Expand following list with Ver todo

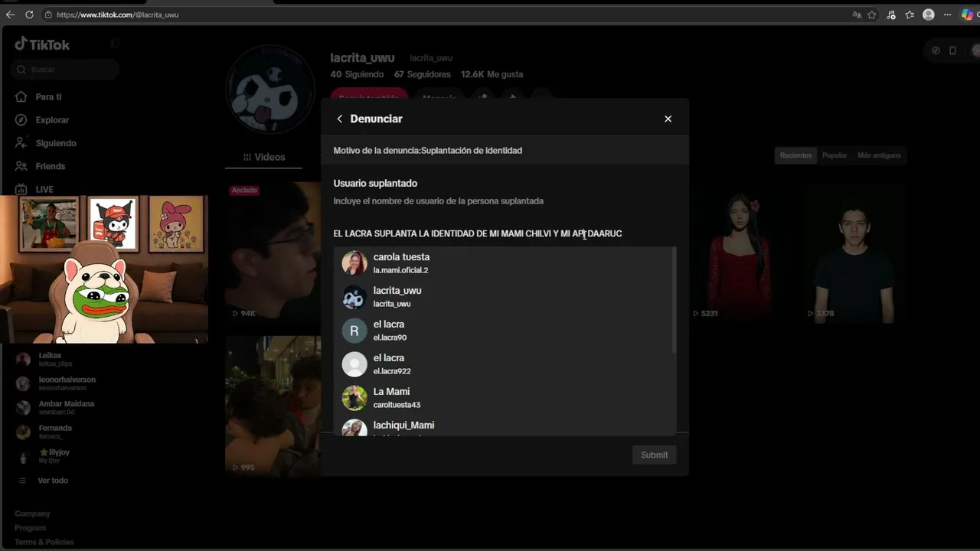(53, 481)
